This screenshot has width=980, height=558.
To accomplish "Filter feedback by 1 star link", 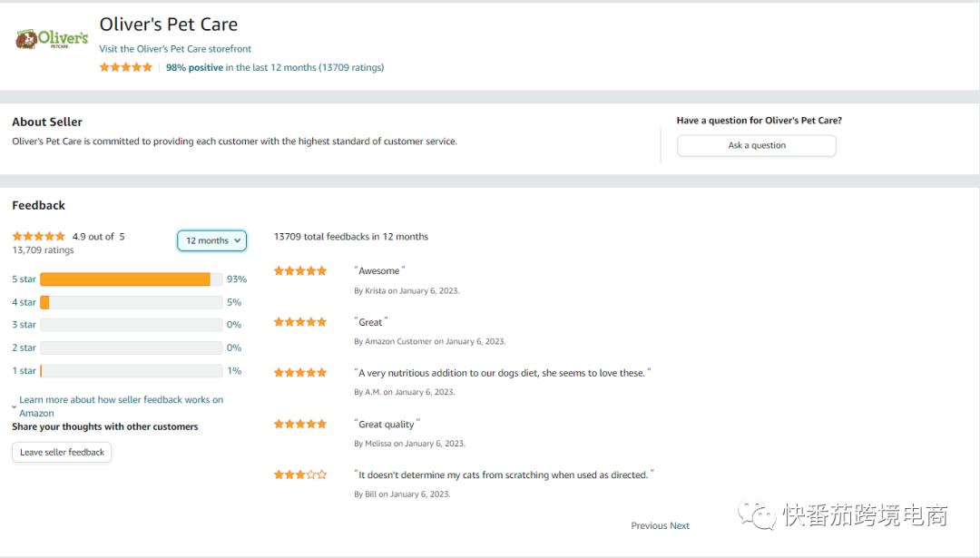I will coord(24,370).
